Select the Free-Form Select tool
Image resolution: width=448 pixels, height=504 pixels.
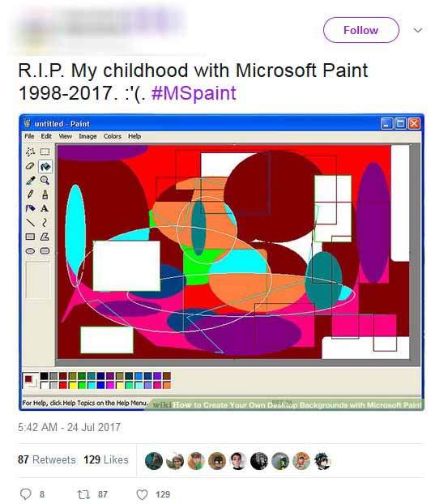pos(30,152)
